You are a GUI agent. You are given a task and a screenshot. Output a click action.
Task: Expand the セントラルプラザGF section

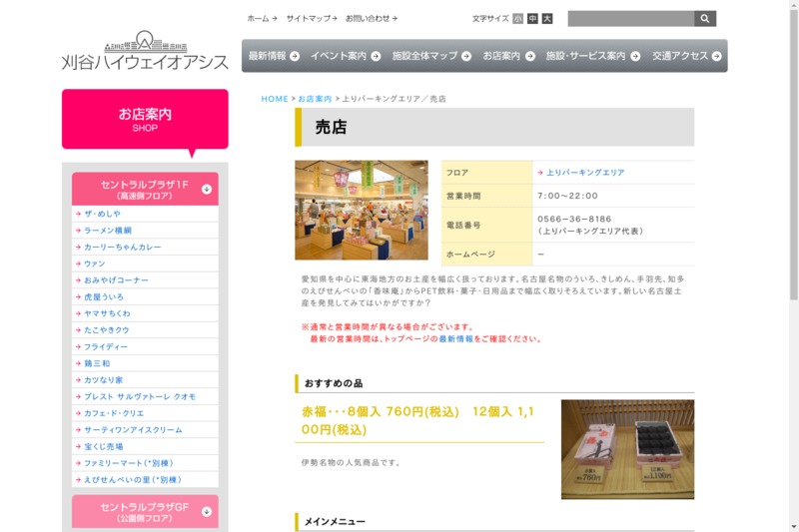point(207,512)
